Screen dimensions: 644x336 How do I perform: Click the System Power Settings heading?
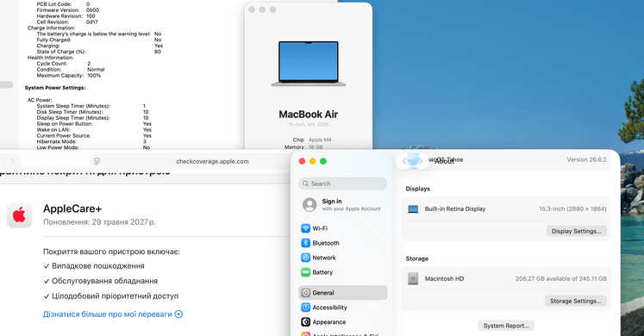(x=55, y=88)
